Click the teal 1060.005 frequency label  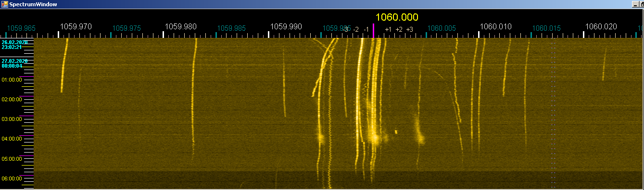[x=442, y=28]
